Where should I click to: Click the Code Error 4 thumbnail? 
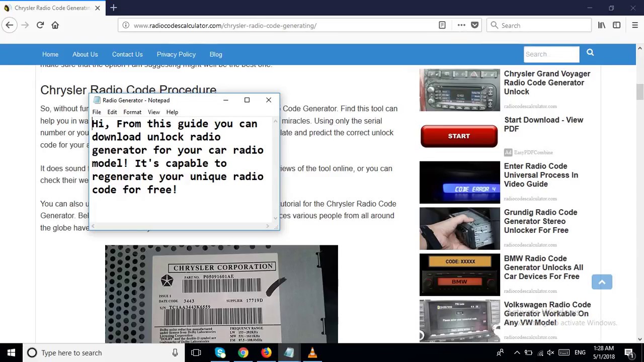point(460,183)
